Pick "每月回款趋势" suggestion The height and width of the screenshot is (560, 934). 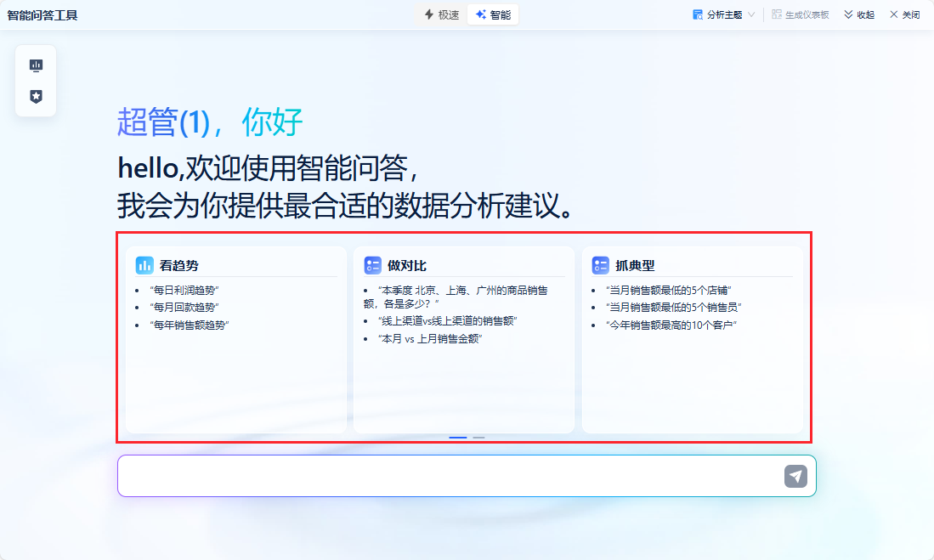[184, 308]
